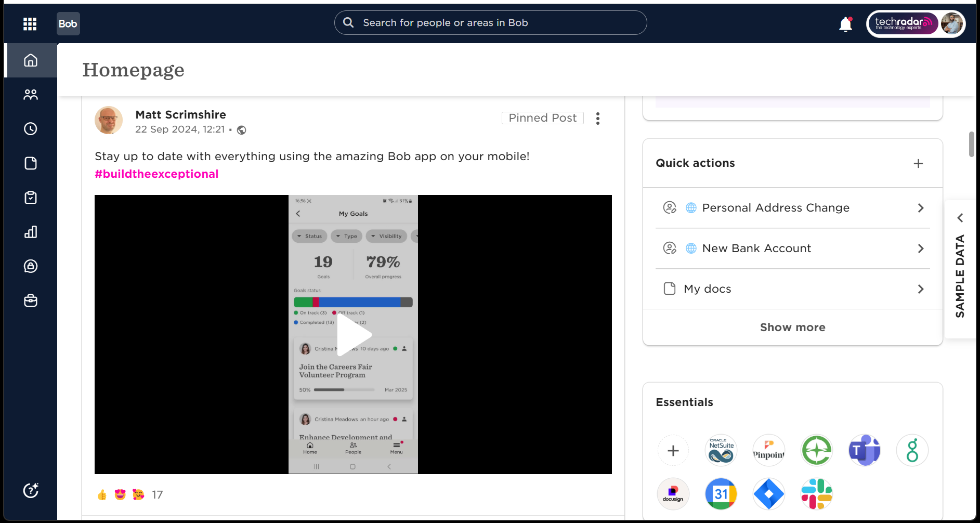
Task: Open post options three-dot menu
Action: [598, 119]
